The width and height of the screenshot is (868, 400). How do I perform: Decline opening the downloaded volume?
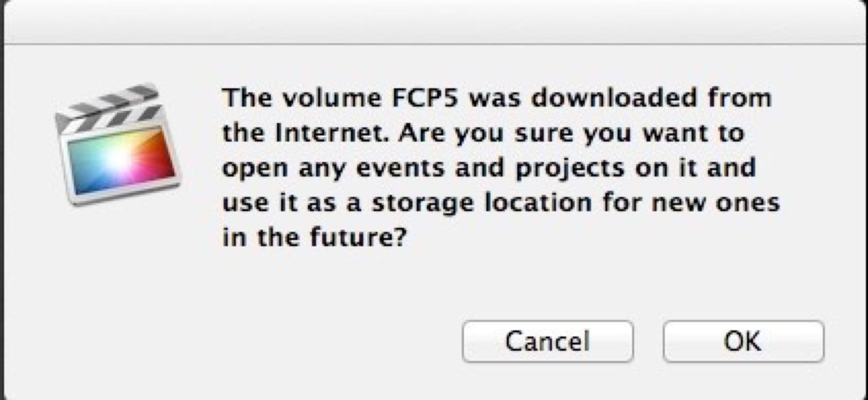547,341
